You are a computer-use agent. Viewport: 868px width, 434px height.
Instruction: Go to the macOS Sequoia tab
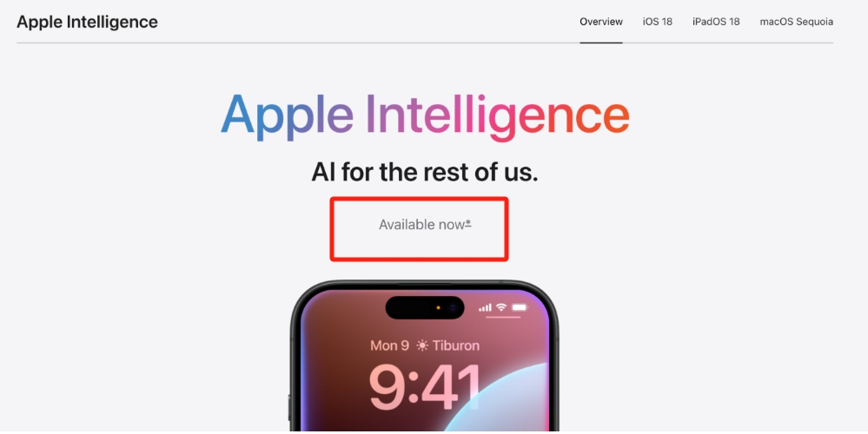coord(796,22)
